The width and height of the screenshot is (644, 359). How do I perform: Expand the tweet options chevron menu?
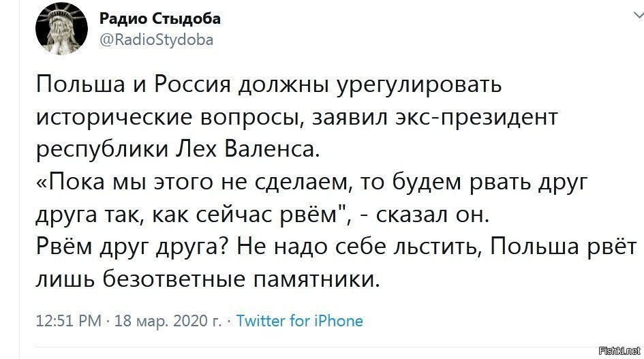pyautogui.click(x=639, y=16)
